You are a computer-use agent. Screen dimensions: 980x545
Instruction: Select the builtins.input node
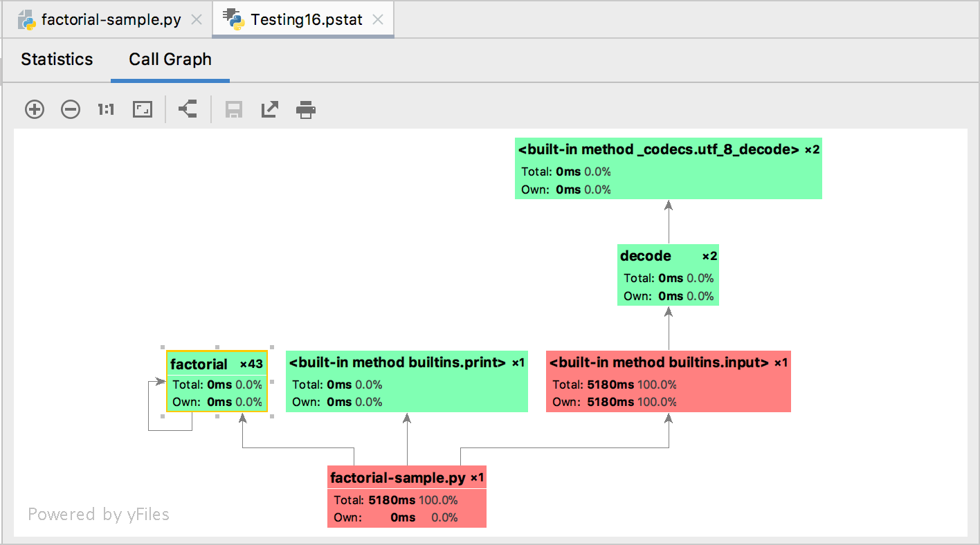pos(669,381)
